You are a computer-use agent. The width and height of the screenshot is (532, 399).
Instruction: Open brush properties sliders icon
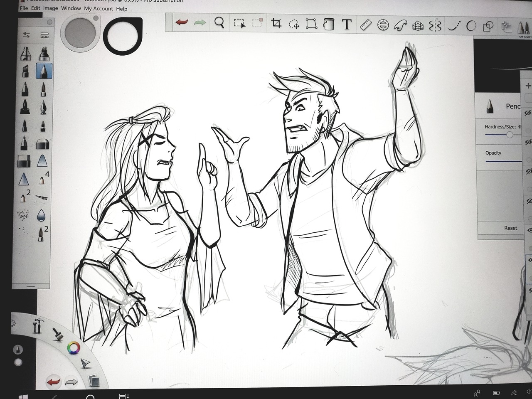pos(27,35)
